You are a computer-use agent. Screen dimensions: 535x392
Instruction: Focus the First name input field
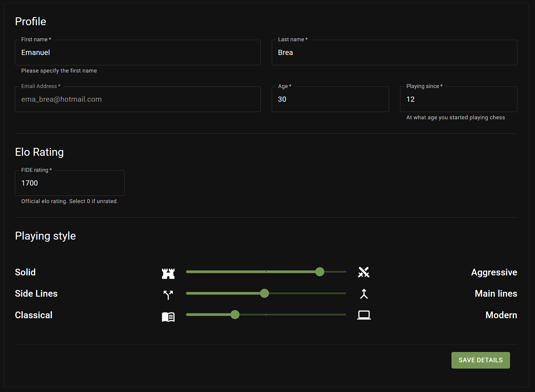click(138, 53)
